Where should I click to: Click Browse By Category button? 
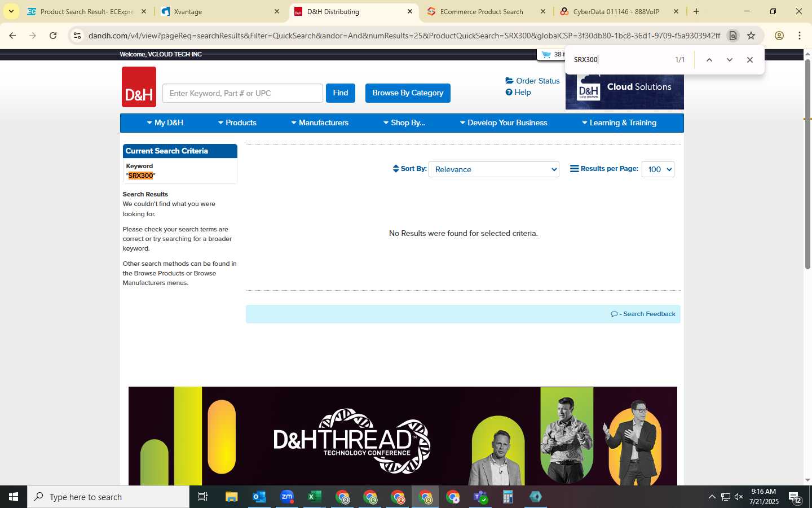coord(408,93)
